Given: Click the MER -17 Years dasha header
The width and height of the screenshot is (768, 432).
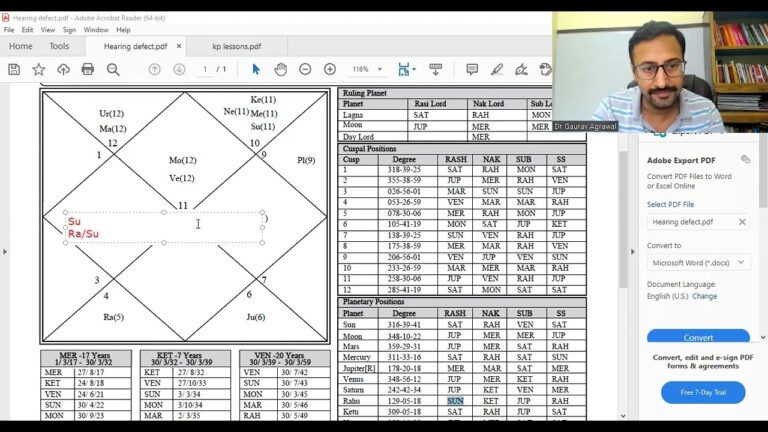Looking at the screenshot, I should click(x=85, y=359).
